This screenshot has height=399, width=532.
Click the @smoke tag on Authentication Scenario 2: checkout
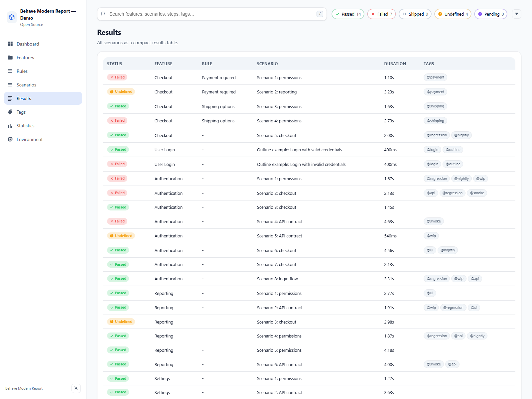477,193
